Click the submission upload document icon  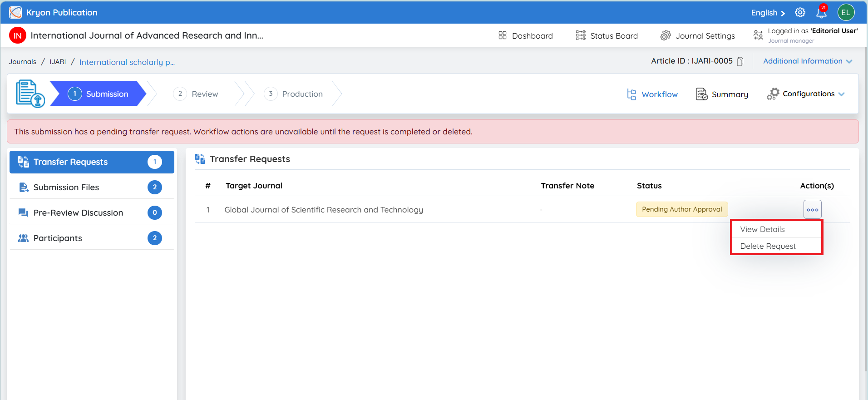click(x=30, y=94)
